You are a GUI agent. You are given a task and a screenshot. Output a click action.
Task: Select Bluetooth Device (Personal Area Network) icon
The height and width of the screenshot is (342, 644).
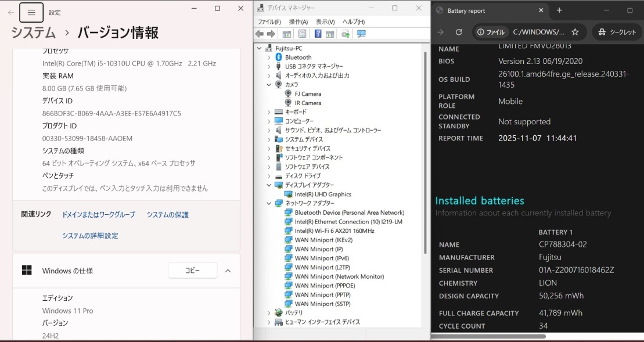coord(289,213)
